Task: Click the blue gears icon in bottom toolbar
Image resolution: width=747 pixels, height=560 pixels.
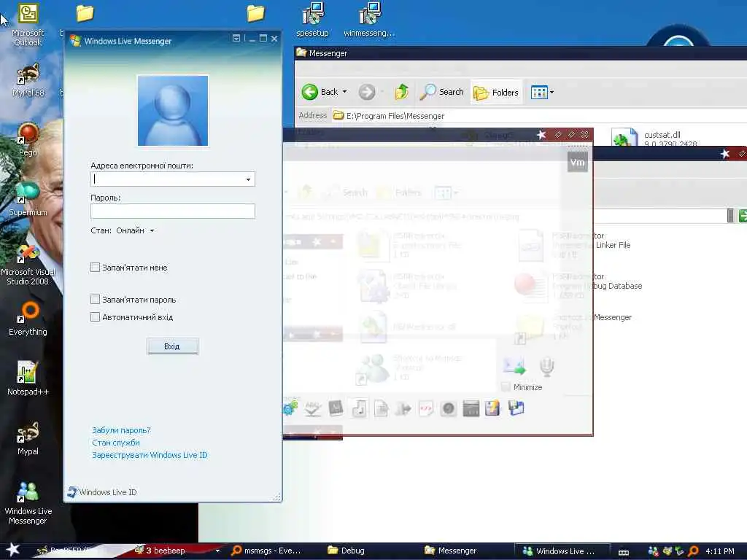Action: tap(290, 408)
